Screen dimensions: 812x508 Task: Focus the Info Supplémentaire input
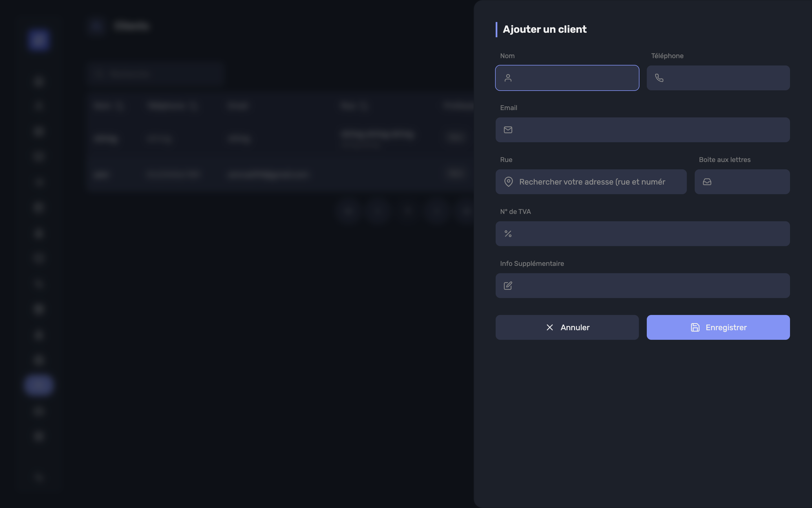[643, 286]
